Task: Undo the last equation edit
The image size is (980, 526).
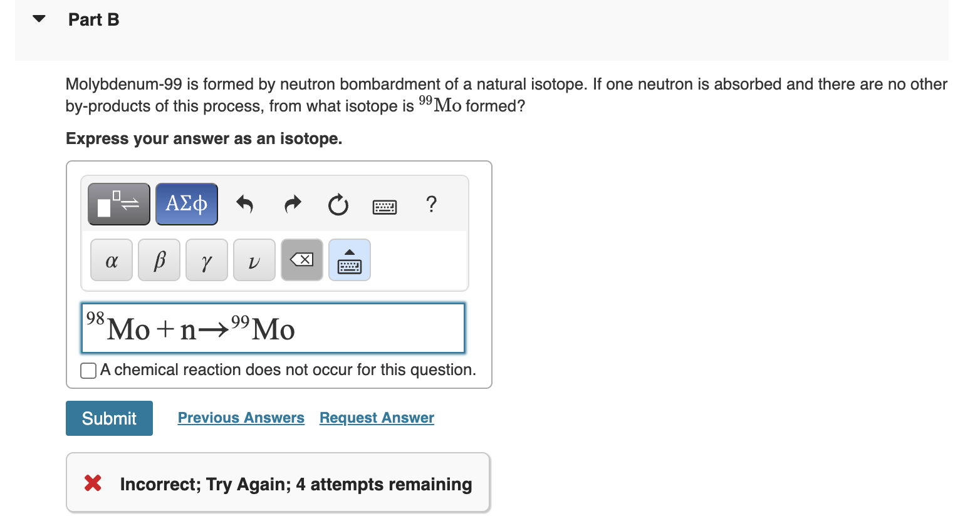Action: pos(244,205)
